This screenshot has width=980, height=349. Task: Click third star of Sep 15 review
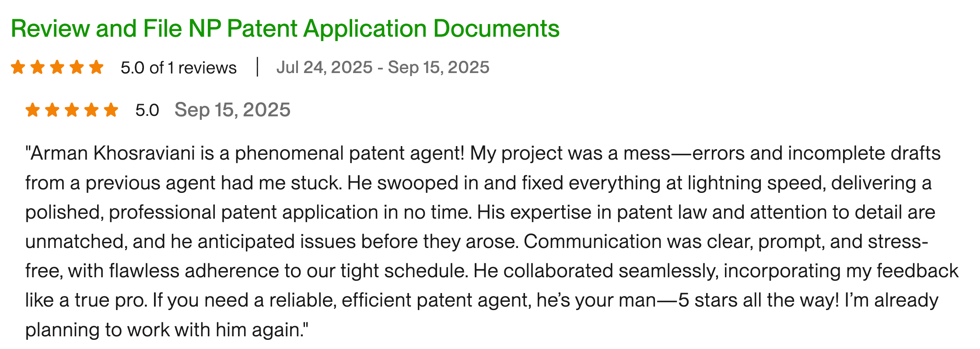72,110
